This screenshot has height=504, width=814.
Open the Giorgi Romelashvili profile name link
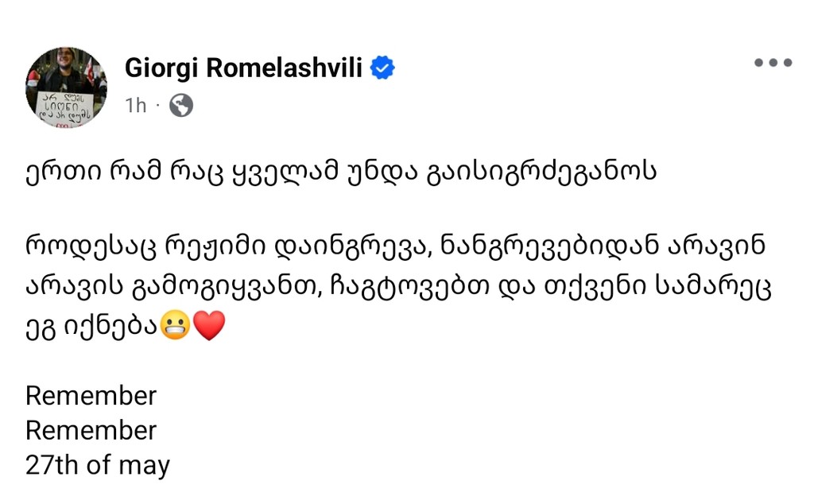243,68
